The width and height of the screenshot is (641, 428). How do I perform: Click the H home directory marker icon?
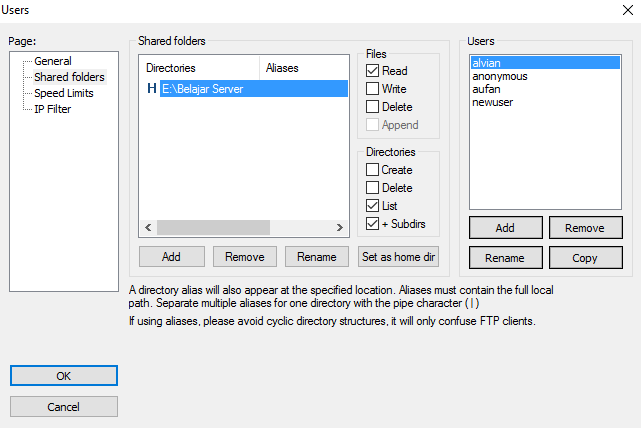[152, 89]
